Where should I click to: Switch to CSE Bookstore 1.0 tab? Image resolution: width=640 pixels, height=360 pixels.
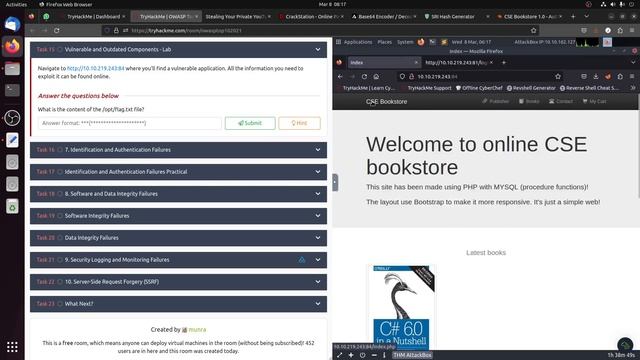(529, 17)
